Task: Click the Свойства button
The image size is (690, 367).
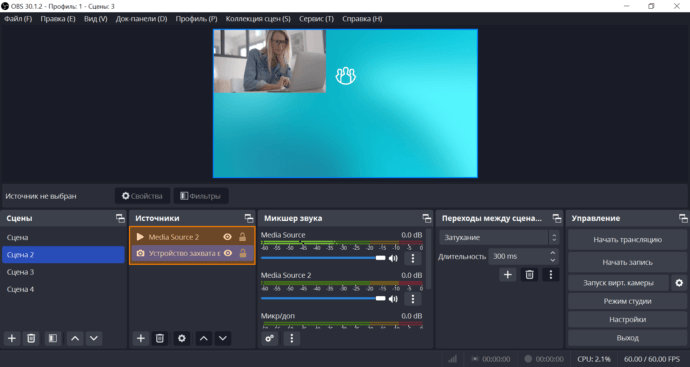Action: [142, 196]
